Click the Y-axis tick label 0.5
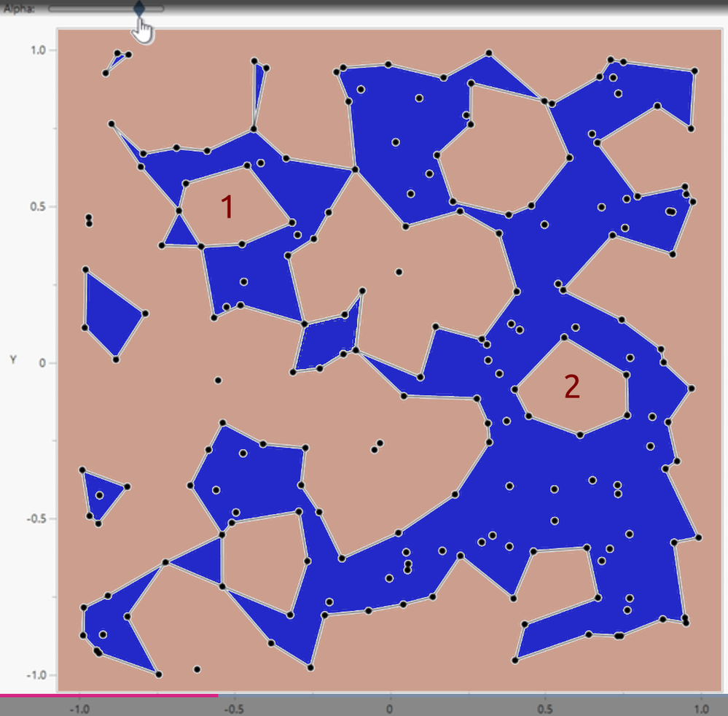The height and width of the screenshot is (716, 728). (38, 206)
